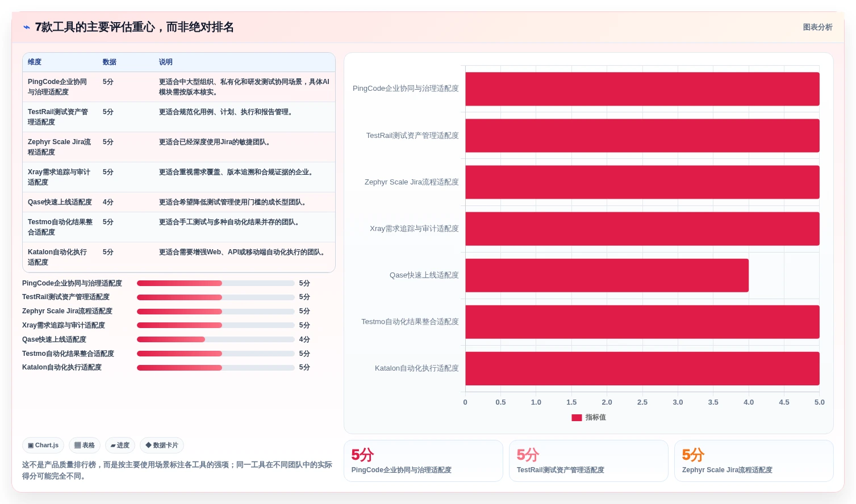
Task: Click the chart axis label Qase快速上线适配度
Action: click(x=424, y=275)
